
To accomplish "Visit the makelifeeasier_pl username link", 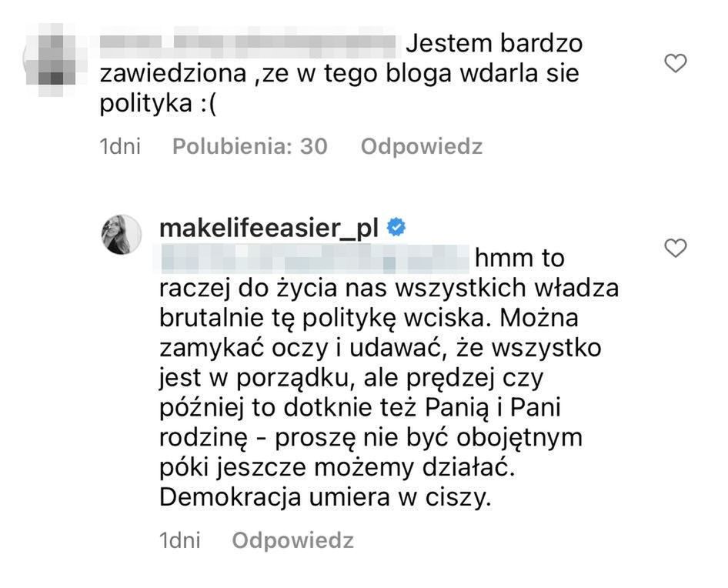I will 269,228.
